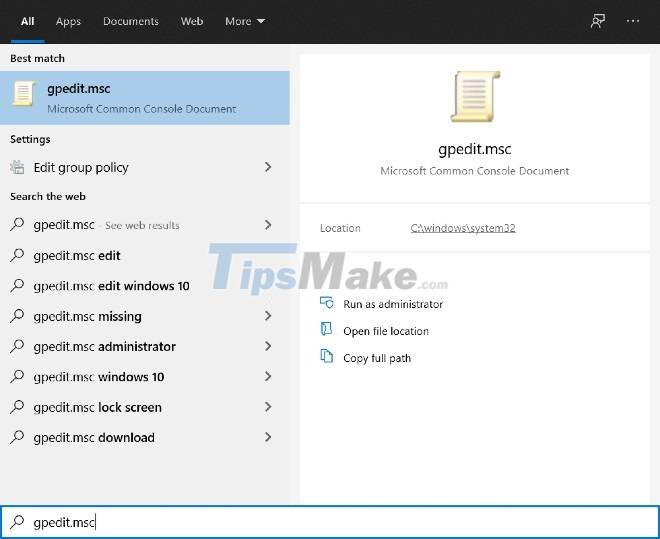Select gpedit.msc missing suggestion
660x539 pixels.
[x=145, y=316]
